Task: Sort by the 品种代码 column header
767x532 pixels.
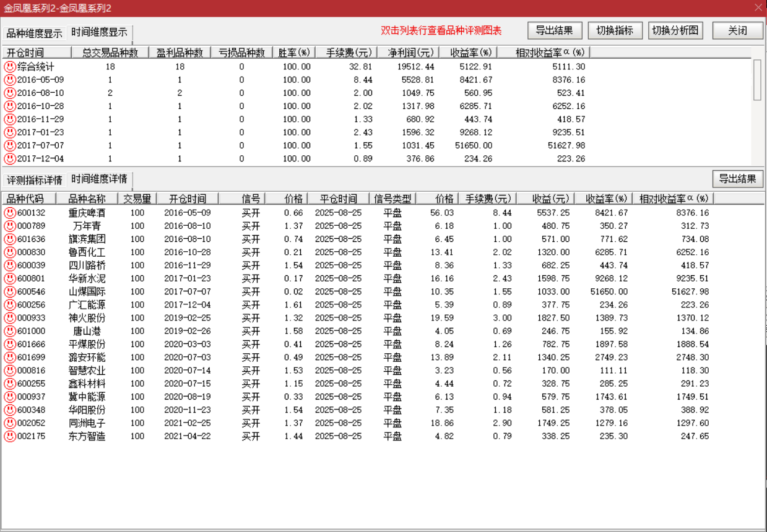Action: tap(29, 199)
